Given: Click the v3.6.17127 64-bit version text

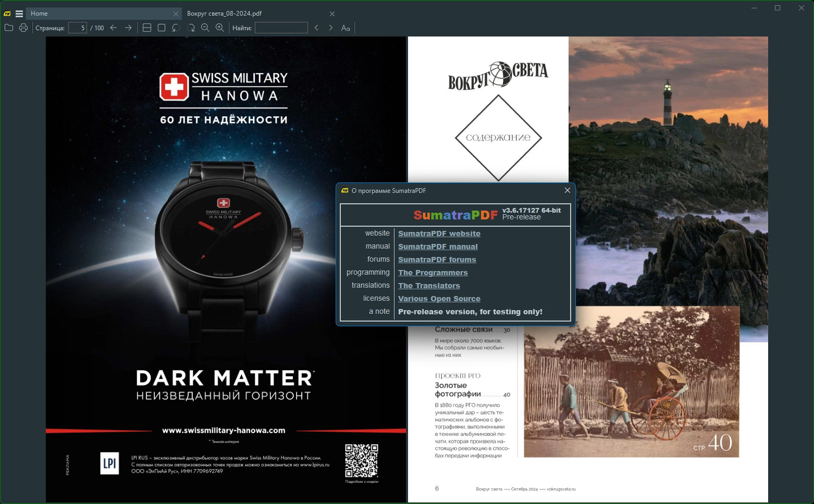Looking at the screenshot, I should tap(532, 211).
